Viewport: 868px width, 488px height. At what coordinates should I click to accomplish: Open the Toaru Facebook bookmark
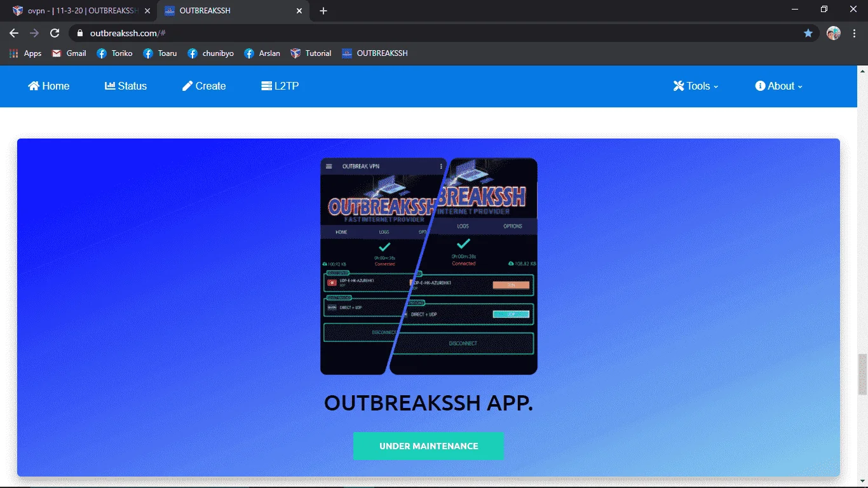tap(160, 53)
